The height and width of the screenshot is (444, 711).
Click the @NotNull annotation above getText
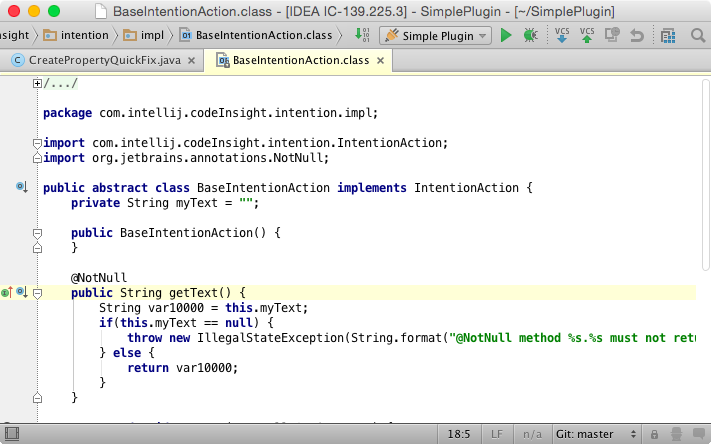point(99,278)
